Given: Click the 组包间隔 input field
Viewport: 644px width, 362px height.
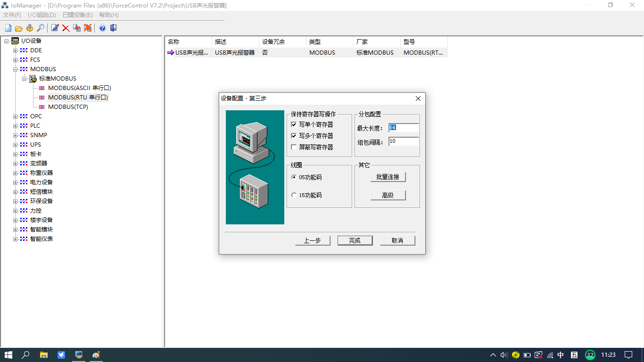Looking at the screenshot, I should pos(404,141).
